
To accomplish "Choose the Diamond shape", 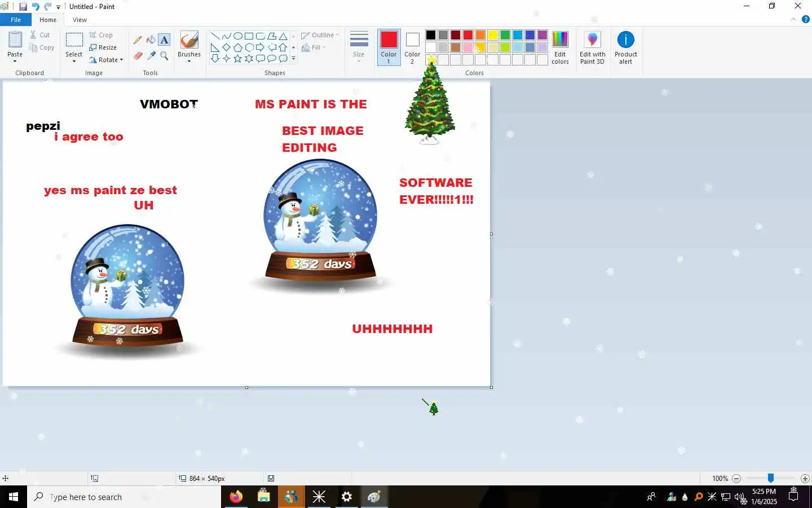I will click(x=226, y=47).
